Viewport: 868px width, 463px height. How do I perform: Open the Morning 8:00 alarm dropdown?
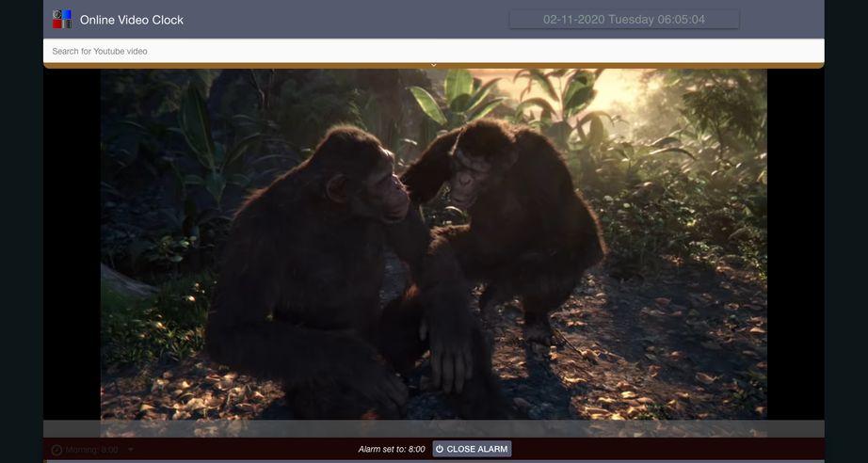click(93, 450)
